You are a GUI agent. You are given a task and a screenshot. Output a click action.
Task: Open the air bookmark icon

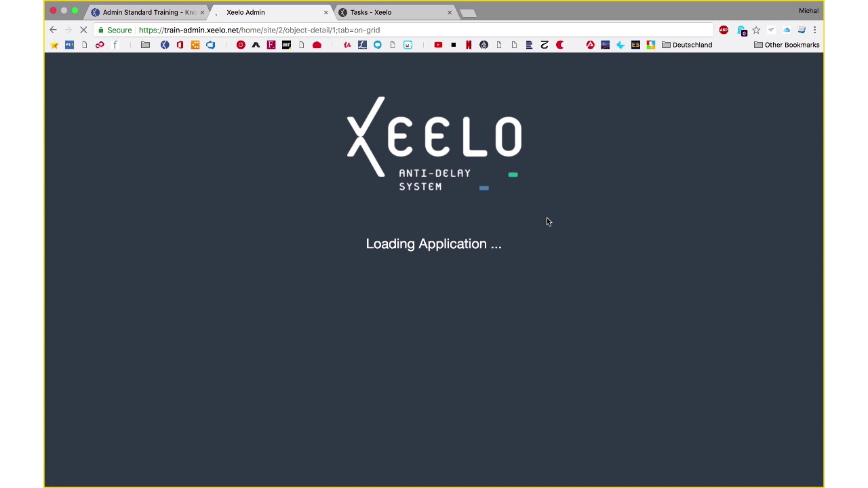click(x=286, y=45)
